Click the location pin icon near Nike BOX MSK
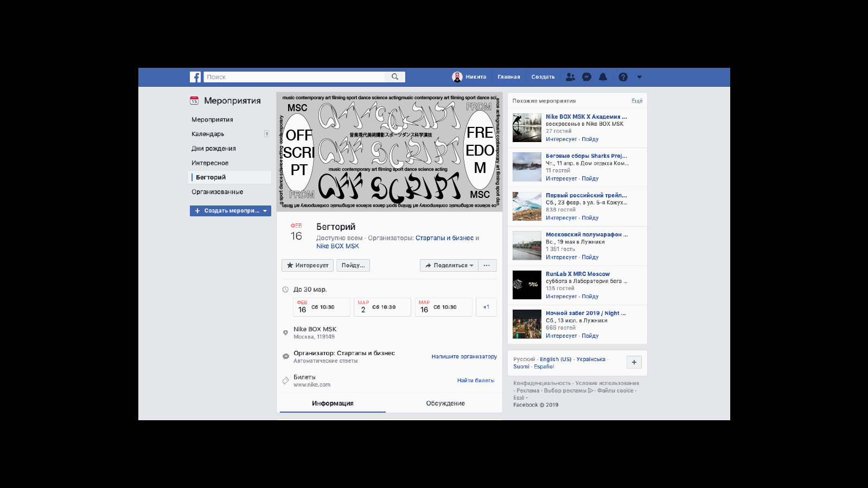 [285, 333]
